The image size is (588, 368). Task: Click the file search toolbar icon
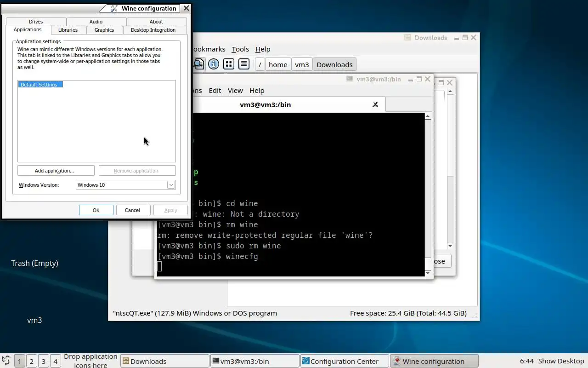[198, 64]
